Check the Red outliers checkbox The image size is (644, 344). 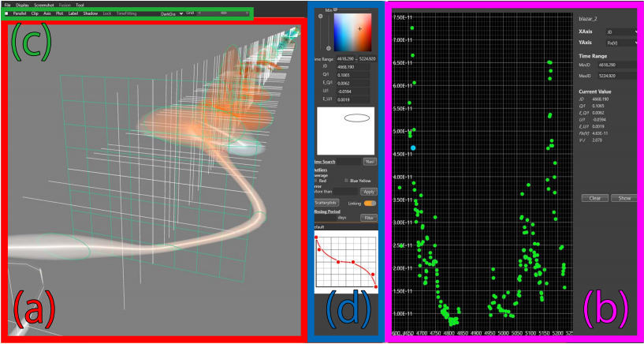tap(317, 180)
